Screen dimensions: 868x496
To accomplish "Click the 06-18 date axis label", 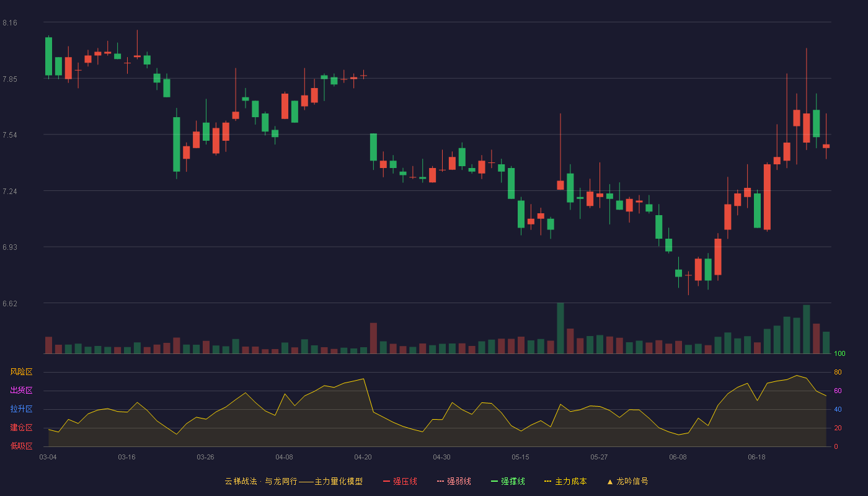I will pos(756,457).
